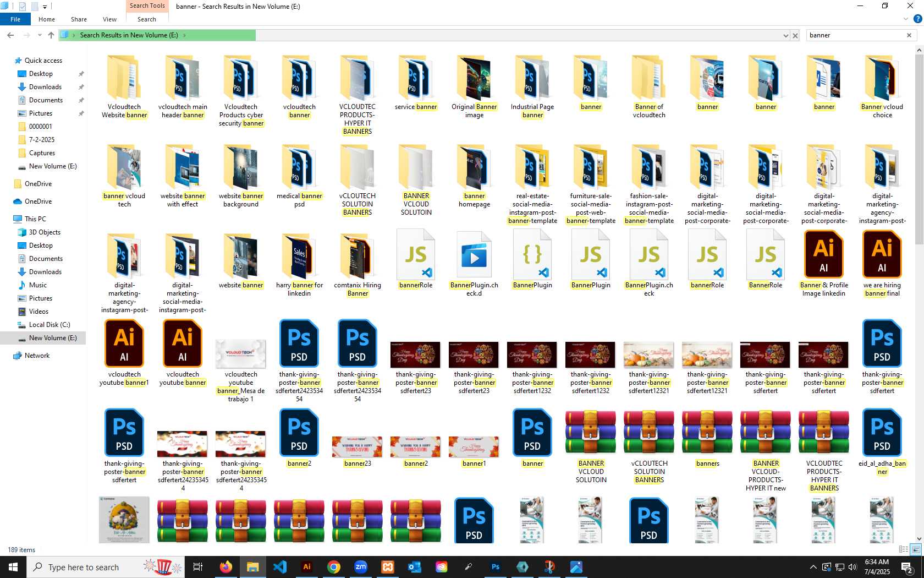924x578 pixels.
Task: Select the 'Industrial Page banner' folder
Action: point(532,88)
